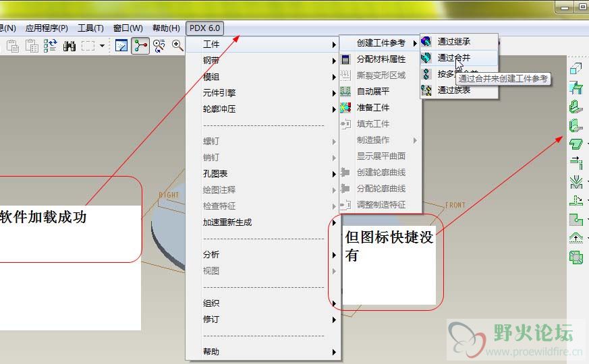This screenshot has width=589, height=364.
Task: Click the 分配材料属性 list icon
Action: pyautogui.click(x=345, y=59)
